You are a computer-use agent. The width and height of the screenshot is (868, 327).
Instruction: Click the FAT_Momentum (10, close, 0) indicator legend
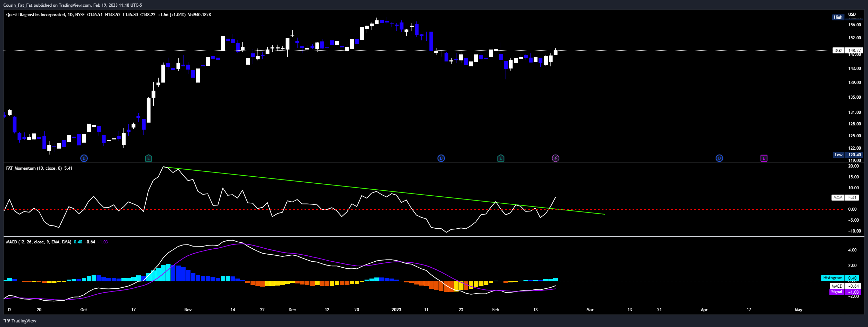click(x=34, y=168)
